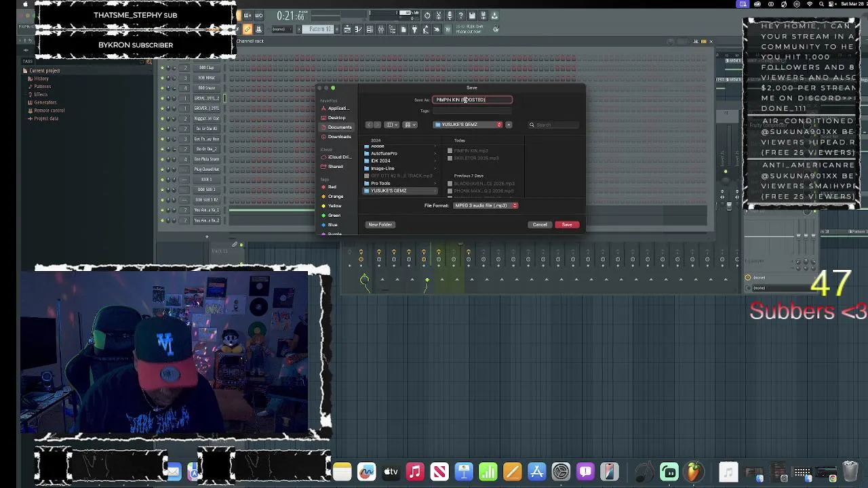
Task: Open the piano roll view icon
Action: 358,29
